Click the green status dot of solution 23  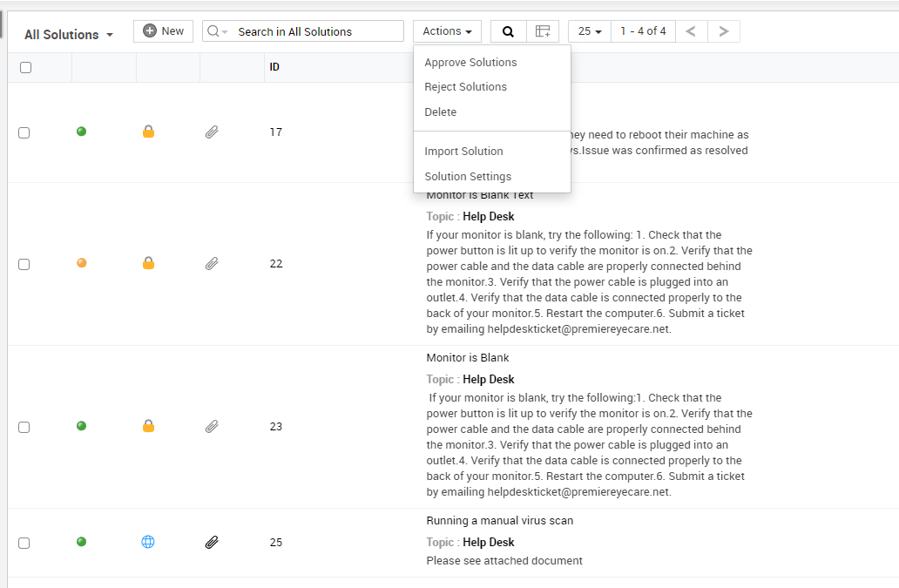(x=81, y=425)
